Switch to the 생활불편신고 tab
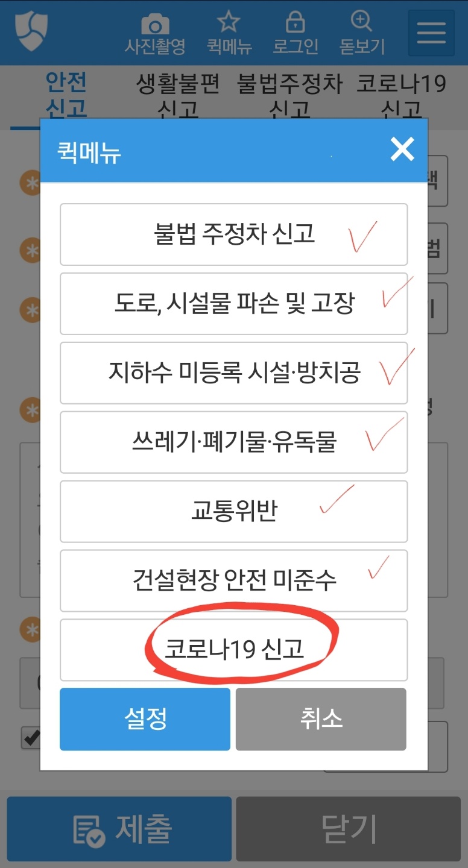The width and height of the screenshot is (468, 868). (178, 96)
